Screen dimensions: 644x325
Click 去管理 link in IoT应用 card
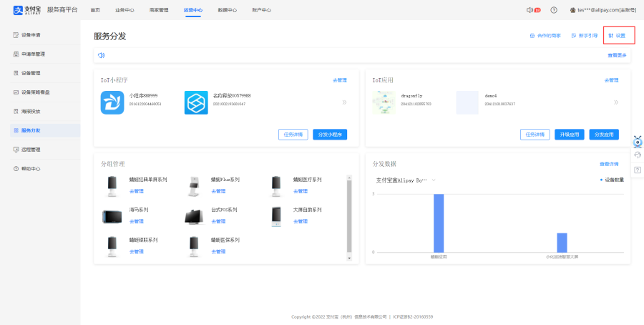[x=611, y=80]
